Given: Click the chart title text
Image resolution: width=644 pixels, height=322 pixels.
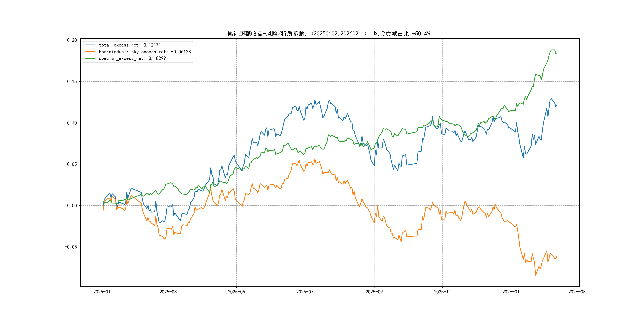Looking at the screenshot, I should 329,34.
